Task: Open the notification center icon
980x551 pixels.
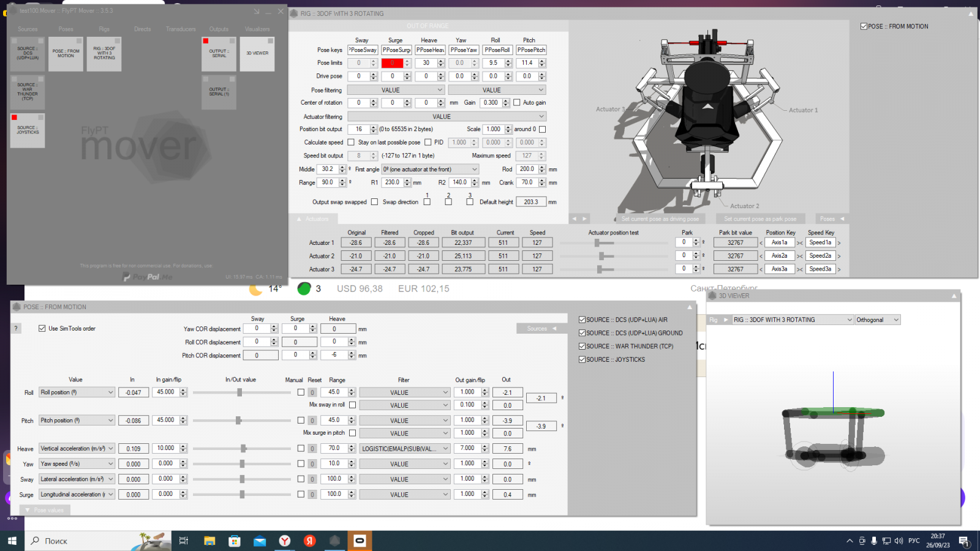Action: [963, 541]
